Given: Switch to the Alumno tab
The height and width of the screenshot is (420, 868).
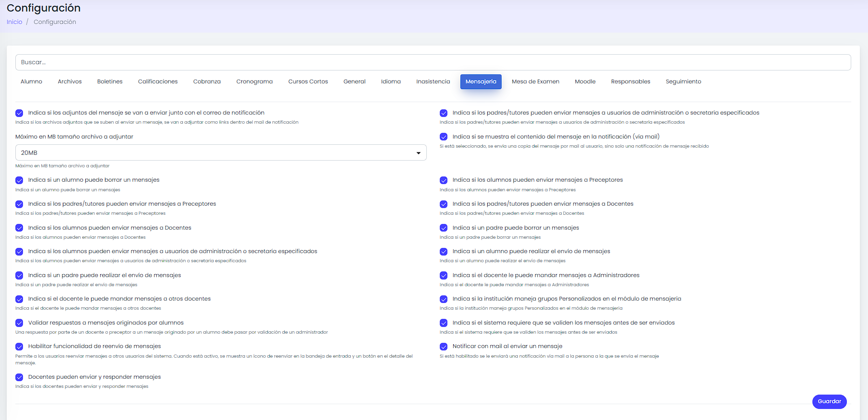Looking at the screenshot, I should tap(31, 82).
